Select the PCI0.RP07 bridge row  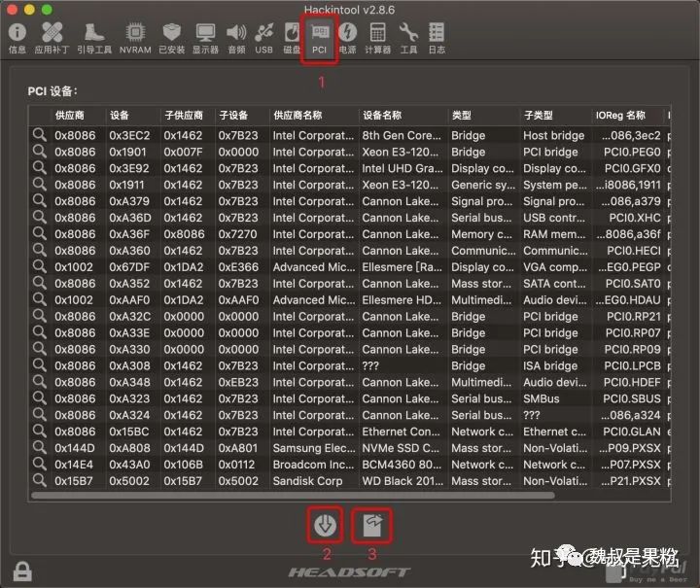(350, 332)
